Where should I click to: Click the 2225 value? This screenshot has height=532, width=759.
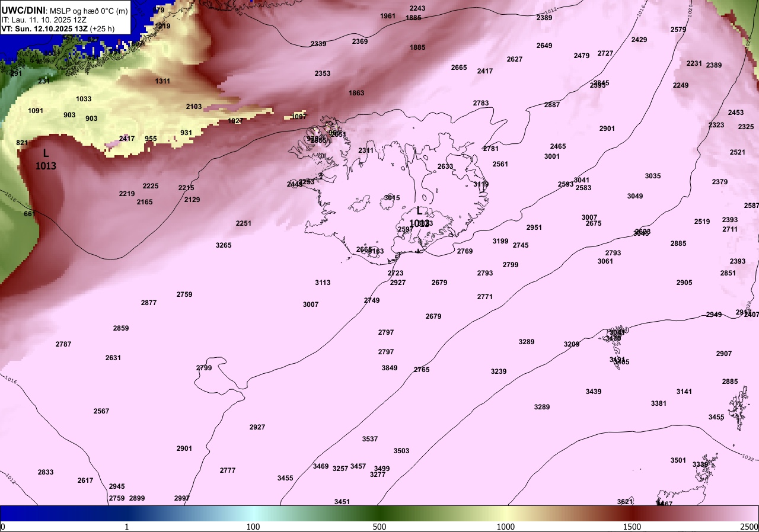(x=151, y=186)
